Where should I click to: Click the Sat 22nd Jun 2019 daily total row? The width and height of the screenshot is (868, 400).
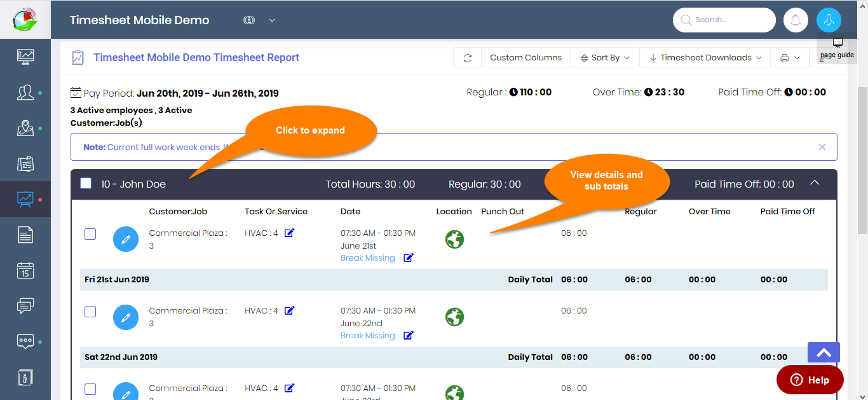(454, 357)
